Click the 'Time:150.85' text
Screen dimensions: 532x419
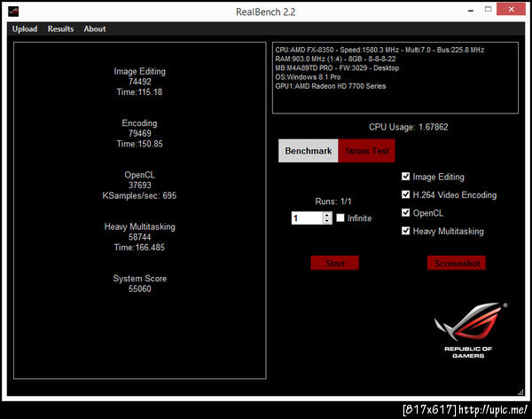[140, 144]
